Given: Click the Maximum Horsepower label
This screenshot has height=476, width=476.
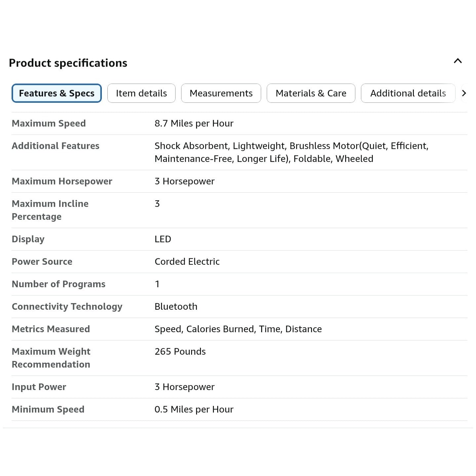Looking at the screenshot, I should 62,181.
